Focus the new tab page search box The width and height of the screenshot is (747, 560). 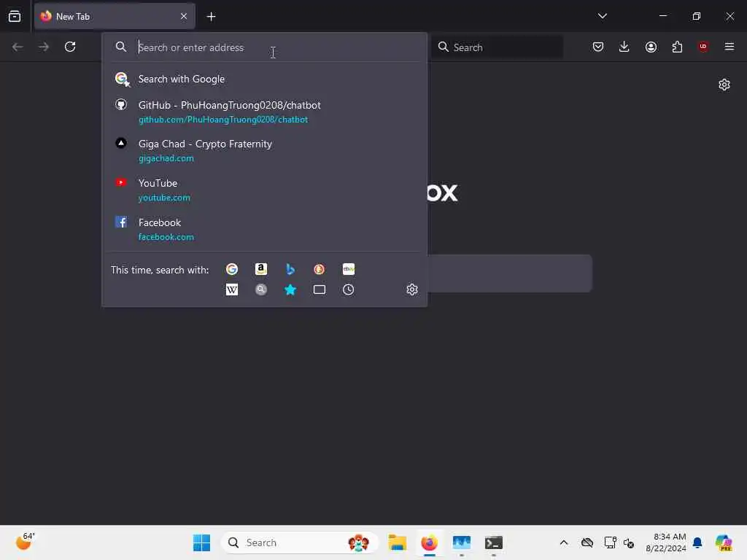tap(510, 273)
